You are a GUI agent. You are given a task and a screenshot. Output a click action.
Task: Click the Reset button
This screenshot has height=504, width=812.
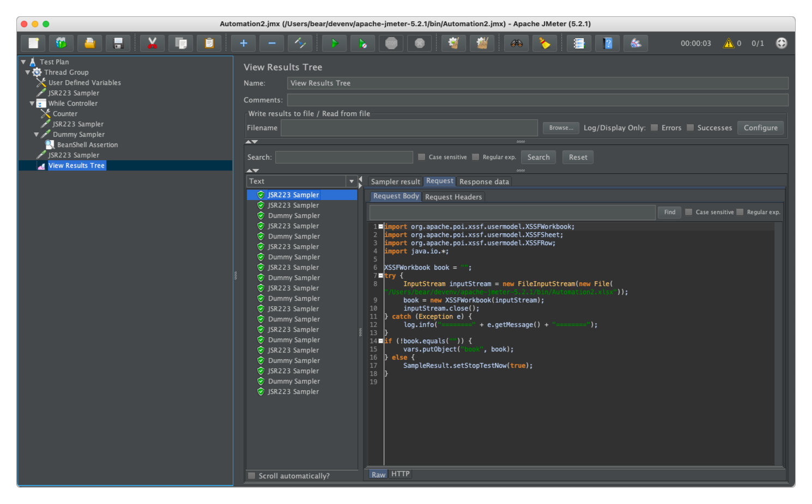pos(578,157)
